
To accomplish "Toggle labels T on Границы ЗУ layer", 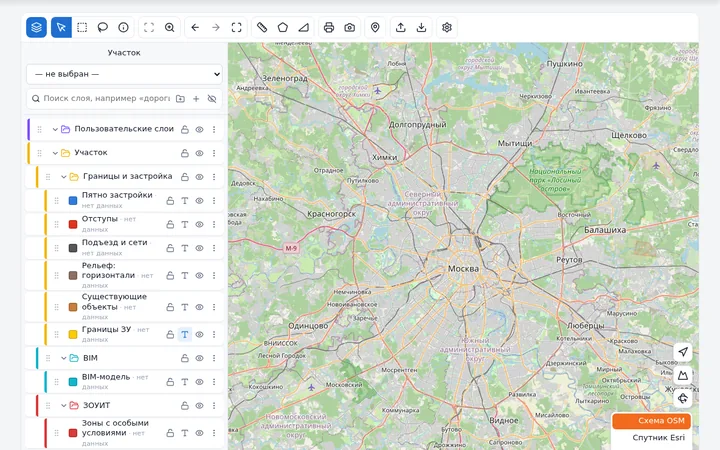I will click(x=185, y=335).
